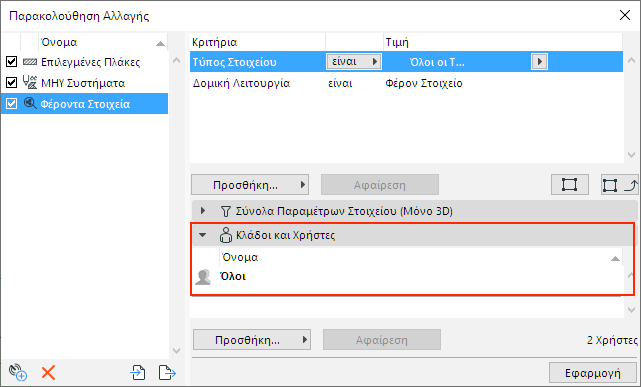Delete the selected set with the red X

(x=48, y=373)
